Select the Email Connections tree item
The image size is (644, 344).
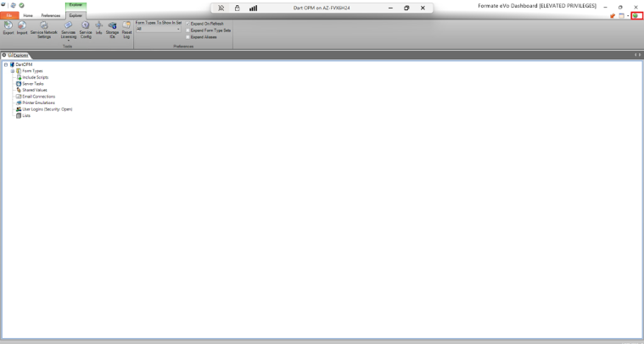point(39,97)
